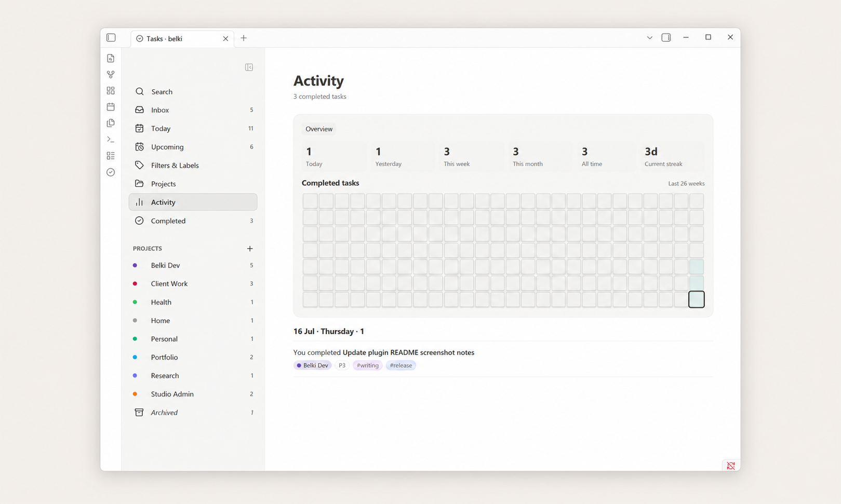
Task: Click the Current streak stat card
Action: (x=673, y=156)
